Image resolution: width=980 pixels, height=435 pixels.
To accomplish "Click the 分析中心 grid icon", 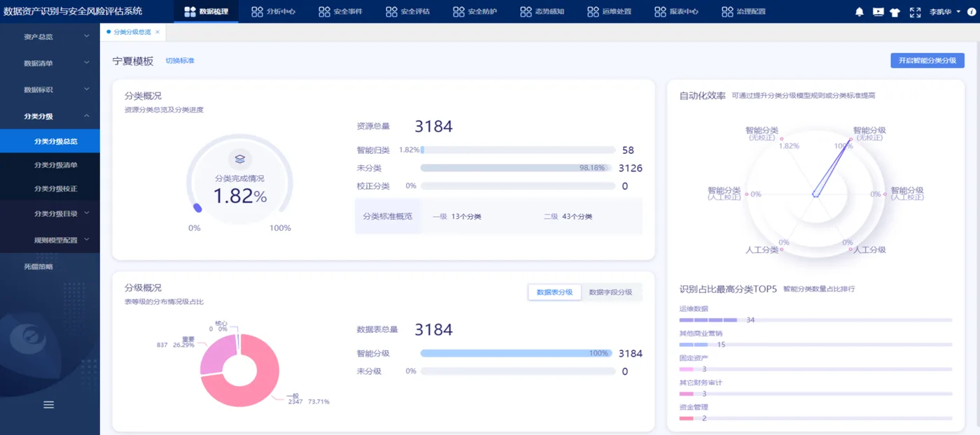I will 257,11.
